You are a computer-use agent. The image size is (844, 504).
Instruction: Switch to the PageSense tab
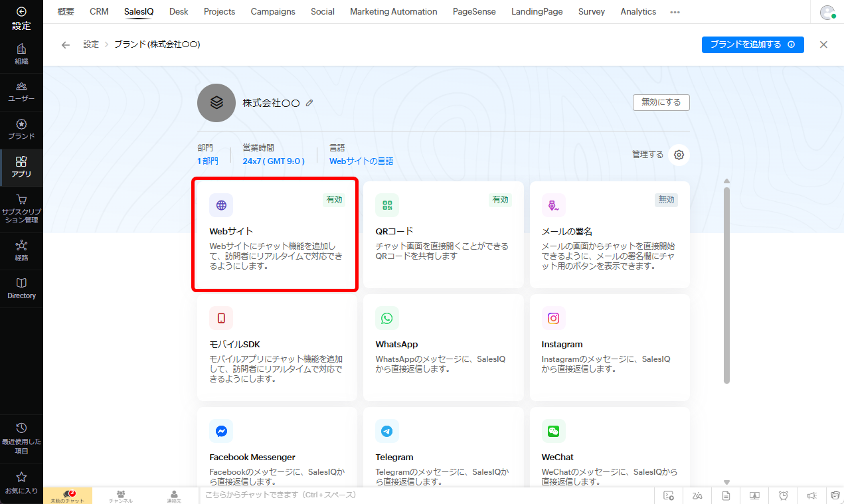474,11
